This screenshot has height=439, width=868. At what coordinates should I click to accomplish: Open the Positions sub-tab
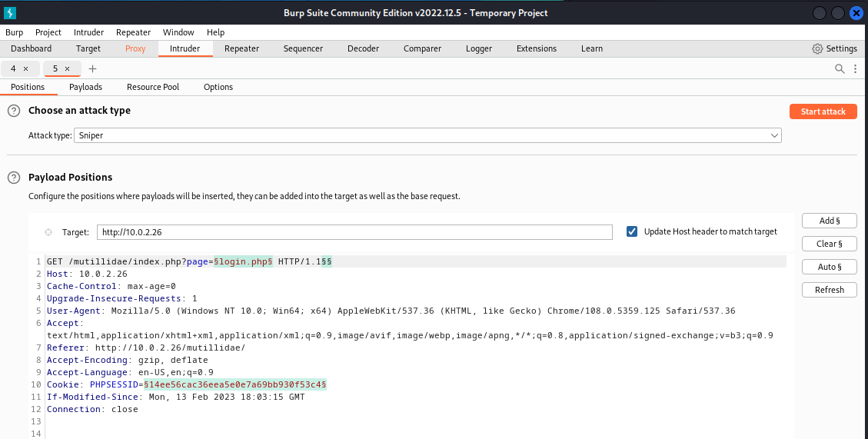coord(28,87)
